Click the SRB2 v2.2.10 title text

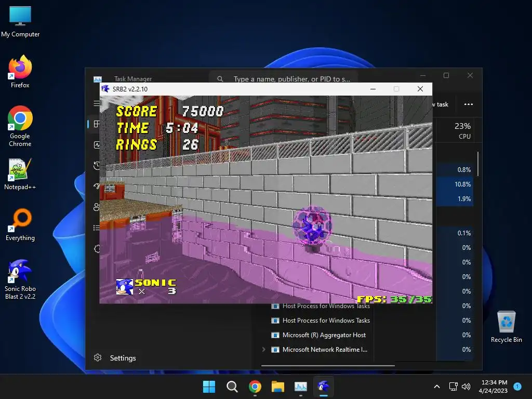point(130,89)
